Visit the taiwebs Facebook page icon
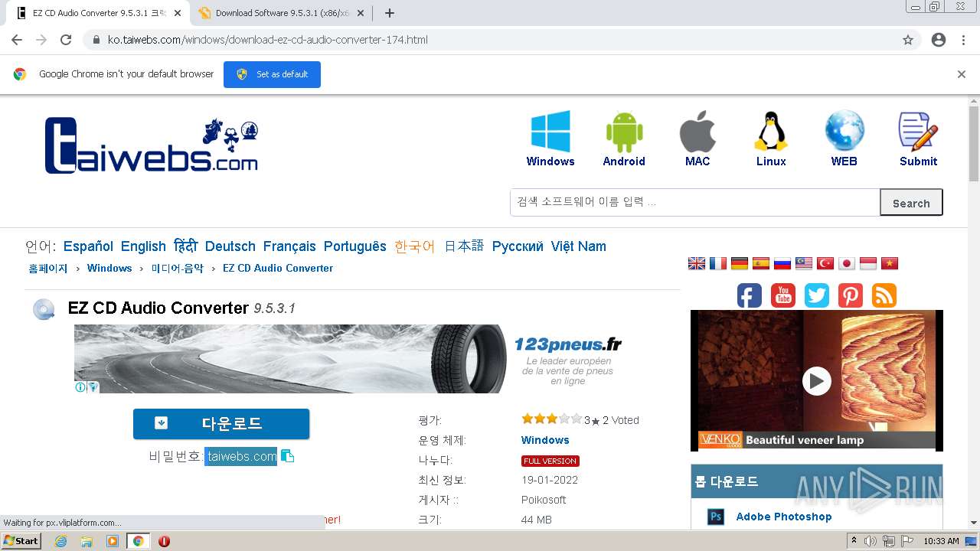This screenshot has height=551, width=980. [750, 295]
